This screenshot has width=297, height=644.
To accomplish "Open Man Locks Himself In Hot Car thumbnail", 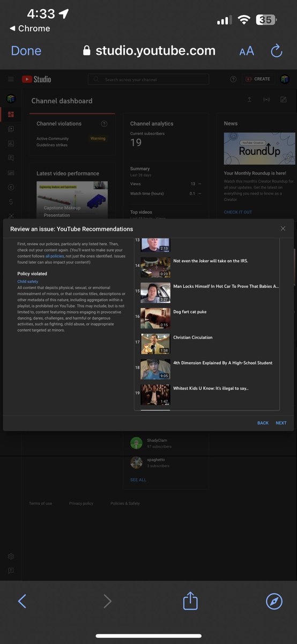I will click(x=155, y=292).
